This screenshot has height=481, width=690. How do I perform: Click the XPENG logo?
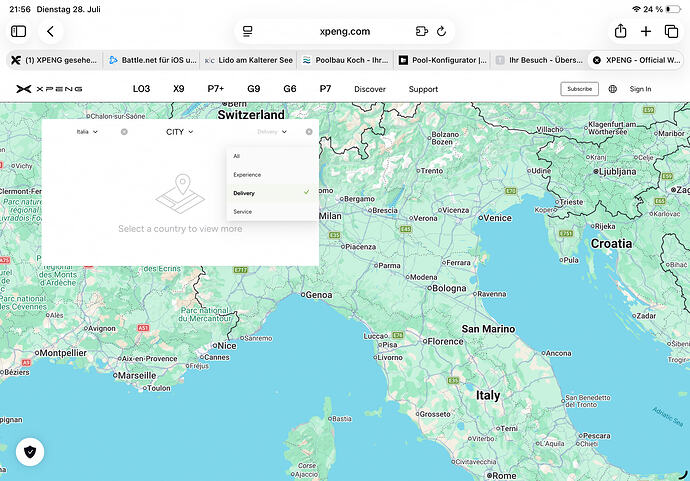[x=49, y=89]
